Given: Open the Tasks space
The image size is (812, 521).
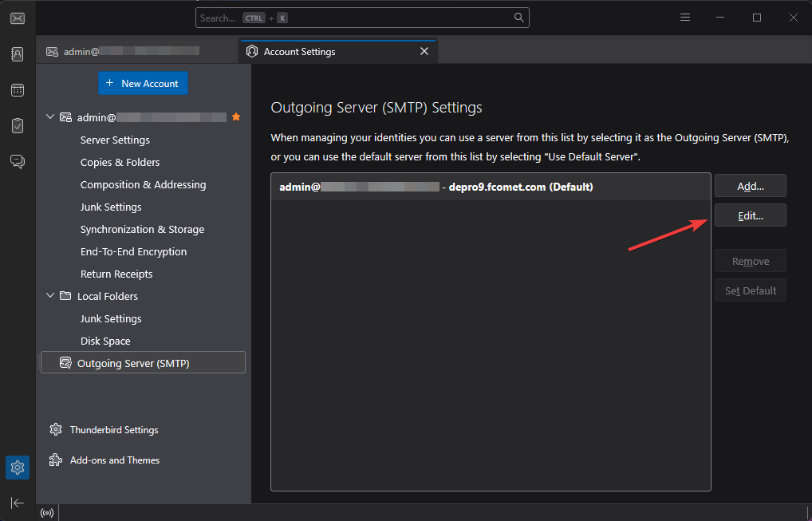Looking at the screenshot, I should [18, 126].
